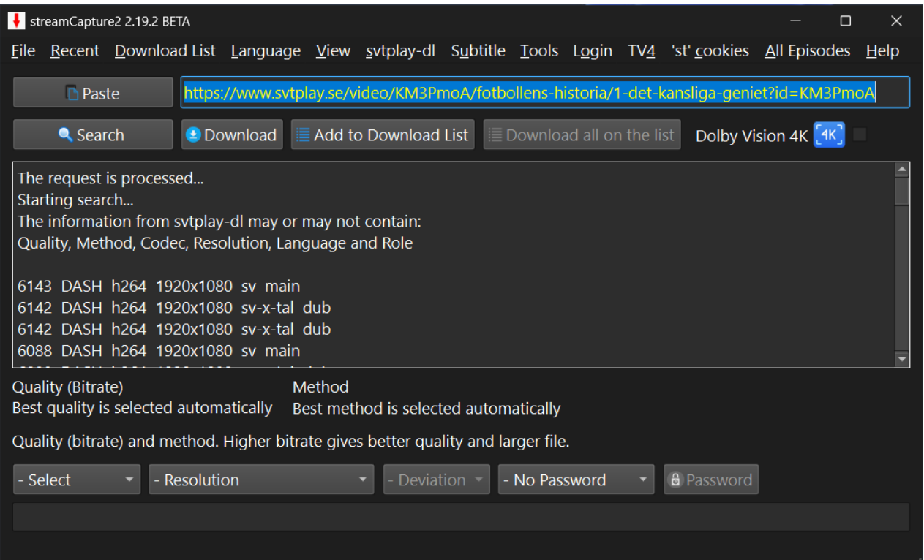
Task: Click the scroll up arrow in output pane
Action: coord(902,170)
